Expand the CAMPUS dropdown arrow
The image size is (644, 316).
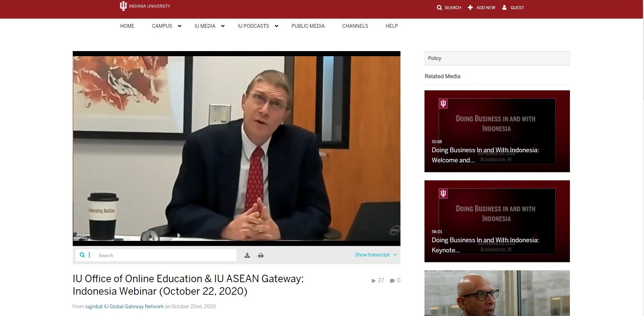(x=180, y=26)
